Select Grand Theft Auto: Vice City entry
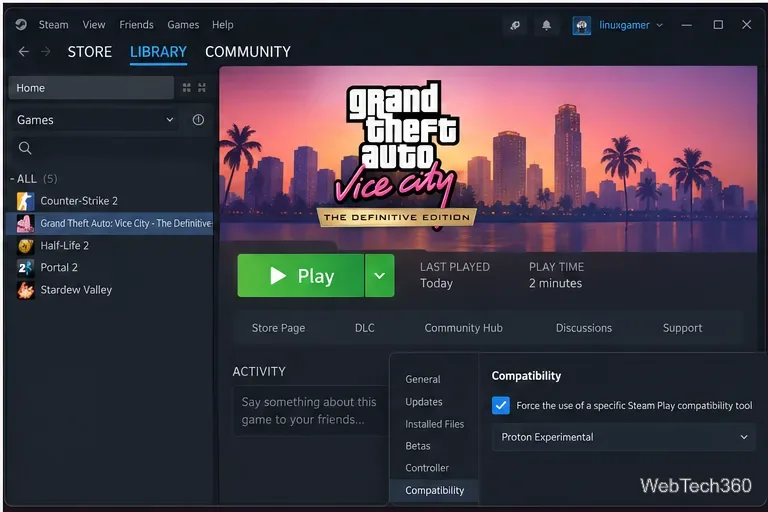This screenshot has width=768, height=512. click(109, 223)
